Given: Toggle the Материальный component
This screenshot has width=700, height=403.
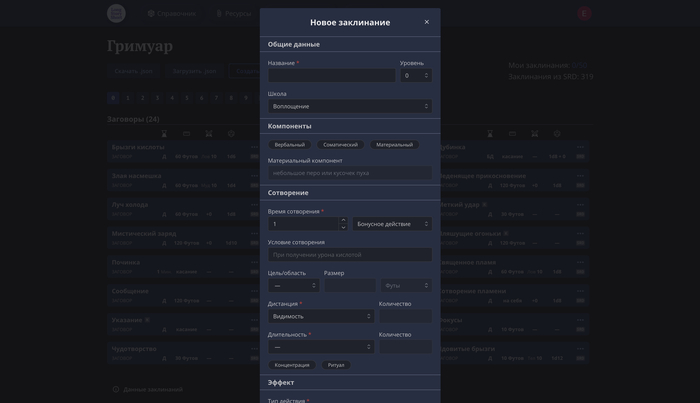Looking at the screenshot, I should click(394, 145).
